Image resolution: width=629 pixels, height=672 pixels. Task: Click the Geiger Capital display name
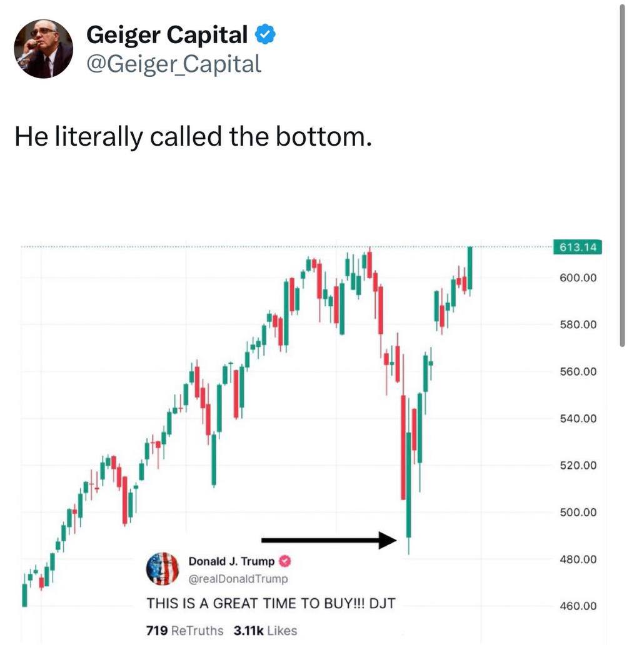point(167,35)
